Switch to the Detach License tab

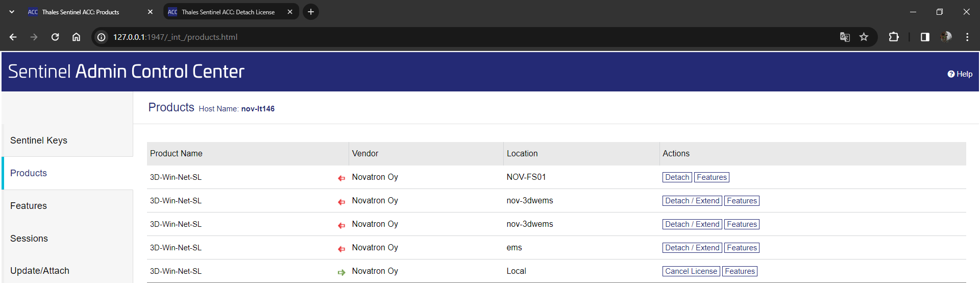tap(228, 12)
